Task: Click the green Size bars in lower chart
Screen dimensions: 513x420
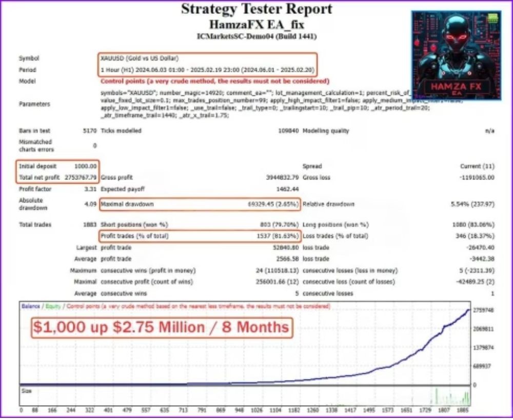Action: (x=451, y=397)
